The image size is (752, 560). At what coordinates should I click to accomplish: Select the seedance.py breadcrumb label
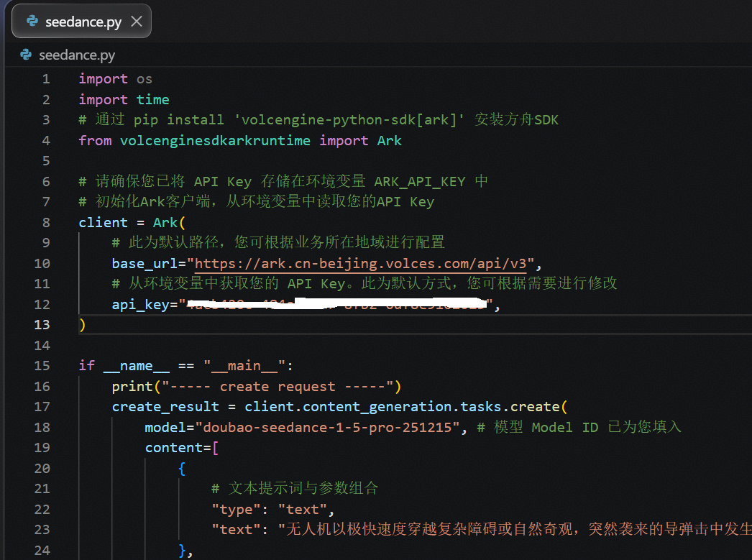[76, 55]
